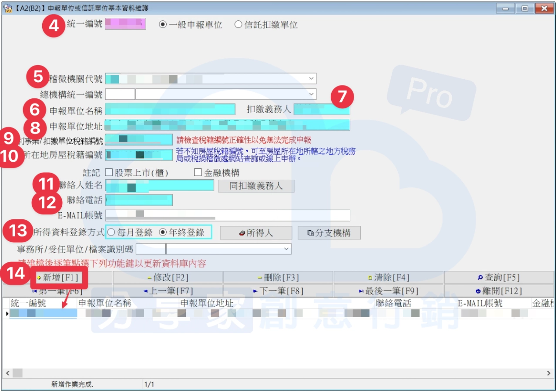The height and width of the screenshot is (392, 557).
Task: Click 新增[F1] button
Action: (57, 278)
